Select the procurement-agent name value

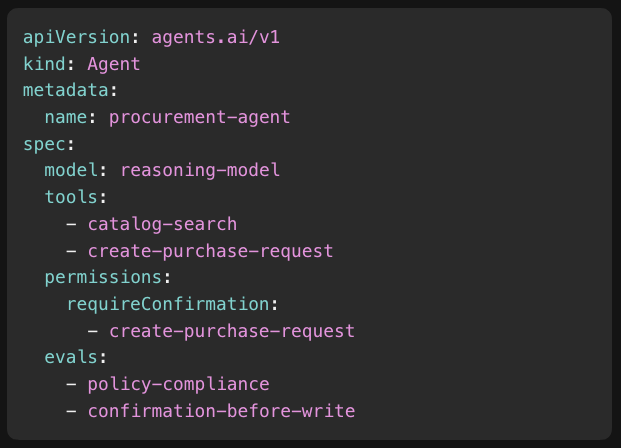tap(199, 118)
